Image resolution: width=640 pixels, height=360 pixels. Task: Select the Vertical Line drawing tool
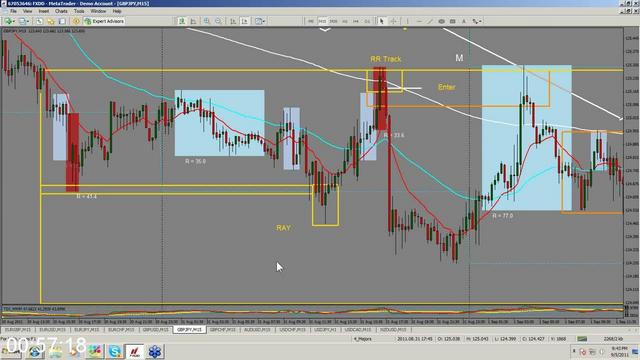[x=407, y=21]
